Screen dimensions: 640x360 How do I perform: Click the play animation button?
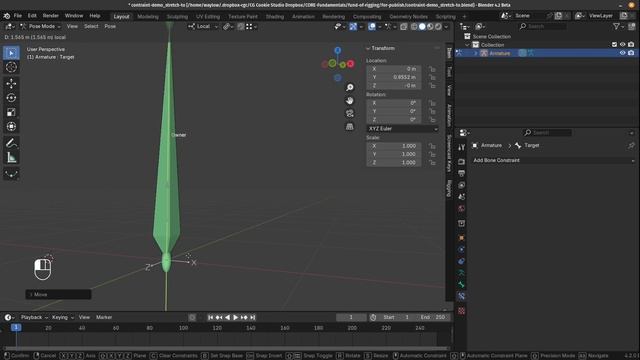click(236, 317)
